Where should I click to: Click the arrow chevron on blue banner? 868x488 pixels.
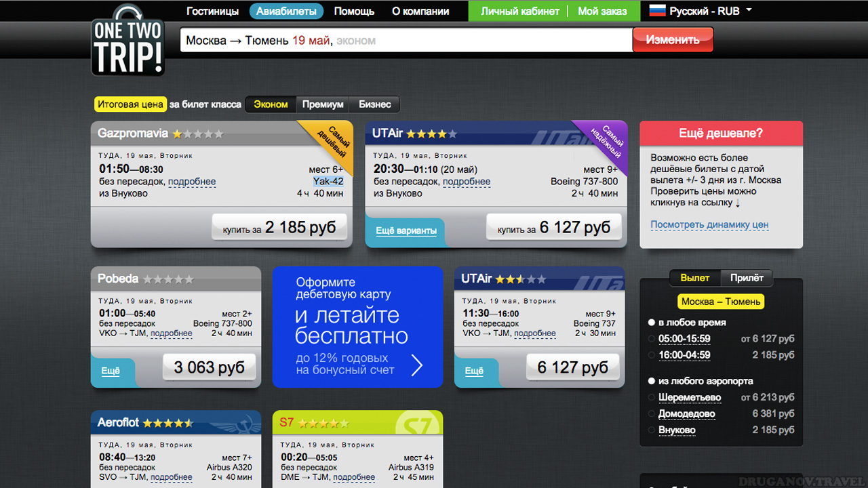point(417,366)
